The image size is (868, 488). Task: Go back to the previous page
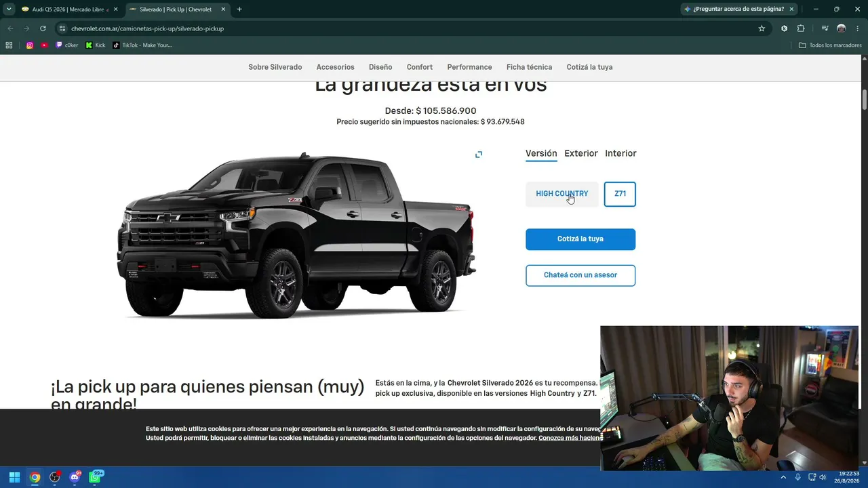tap(10, 28)
